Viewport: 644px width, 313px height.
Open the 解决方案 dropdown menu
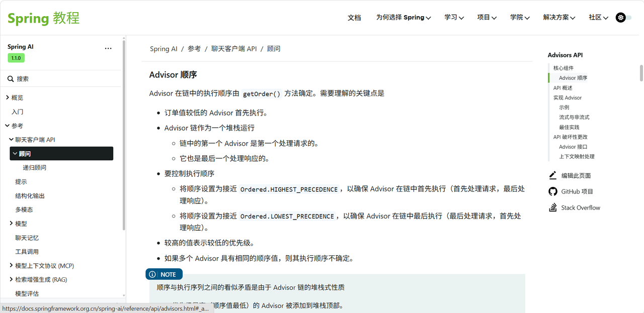click(x=559, y=18)
